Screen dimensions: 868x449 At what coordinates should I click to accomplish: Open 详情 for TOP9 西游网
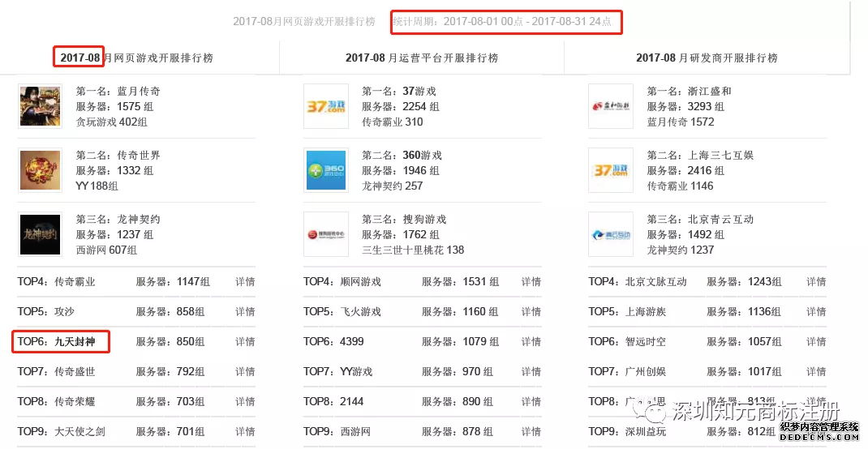coord(531,431)
